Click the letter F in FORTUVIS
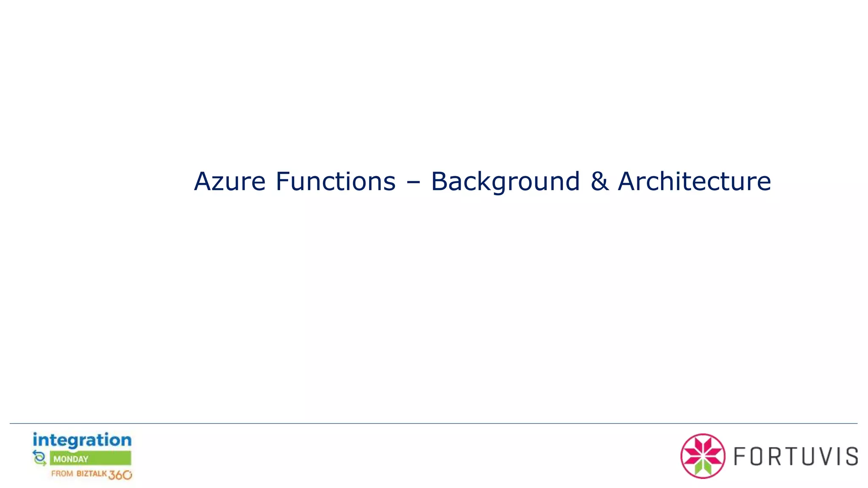The height and width of the screenshot is (488, 868). 740,457
